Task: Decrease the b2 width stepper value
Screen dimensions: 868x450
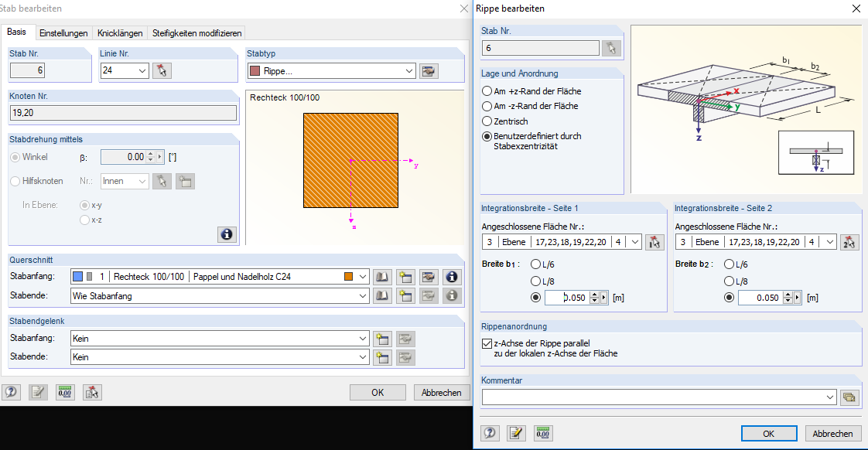Action: [x=788, y=301]
